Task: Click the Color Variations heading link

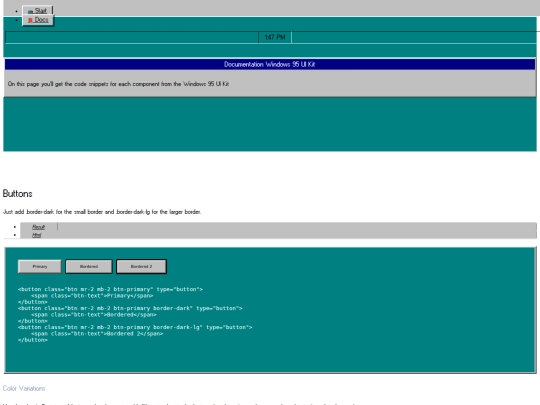Action: tap(24, 388)
